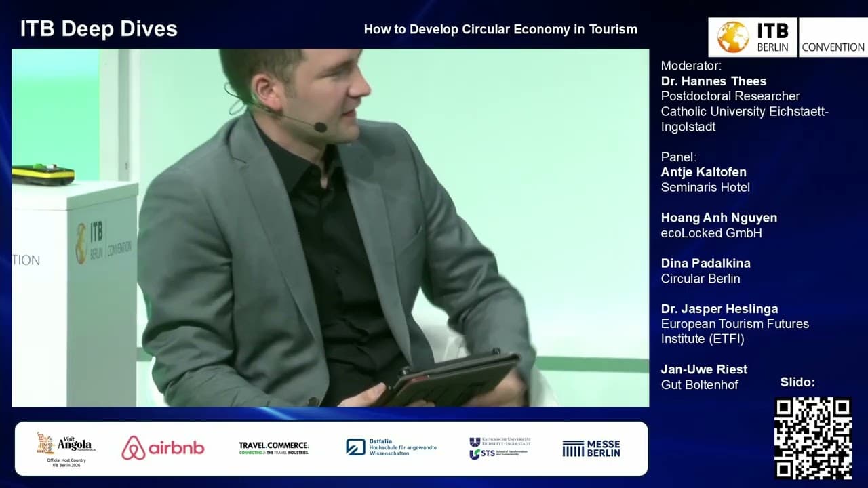The height and width of the screenshot is (488, 868).
Task: Select the Messe Berlin logo
Action: point(591,447)
